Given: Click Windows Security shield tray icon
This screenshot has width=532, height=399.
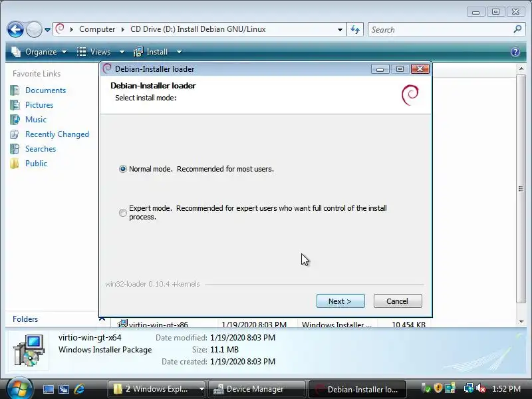Looking at the screenshot, I should [438, 388].
